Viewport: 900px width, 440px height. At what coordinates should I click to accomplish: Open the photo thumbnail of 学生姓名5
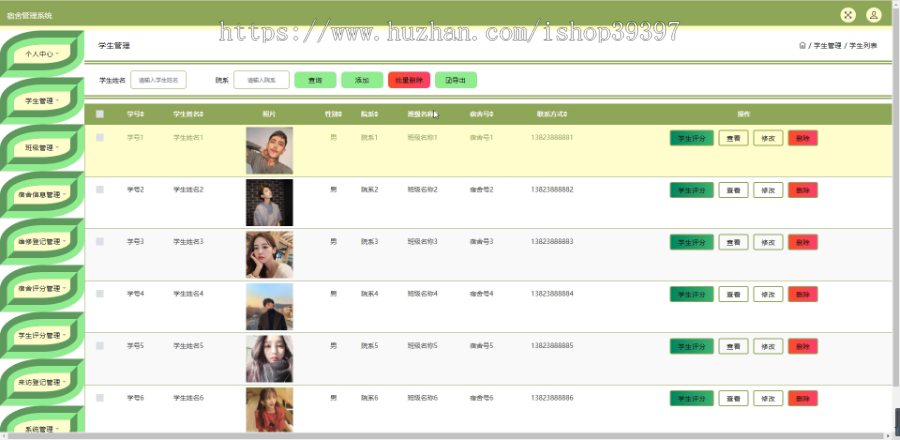click(x=269, y=359)
